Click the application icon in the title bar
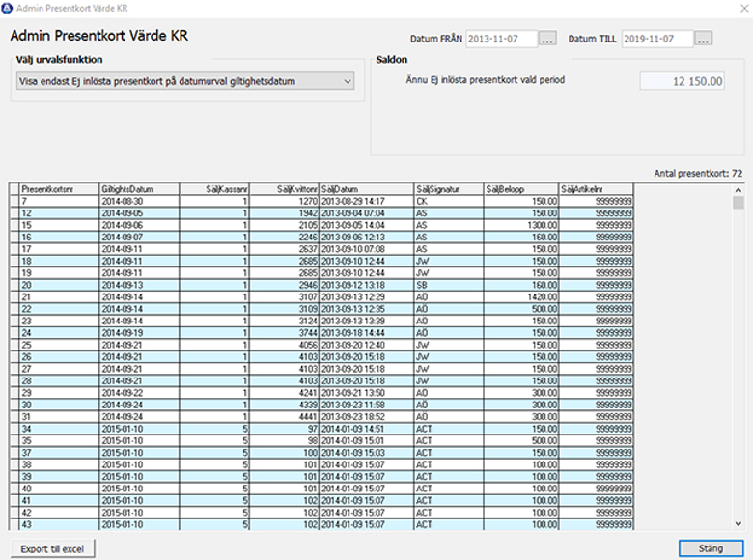The image size is (753, 560). click(7, 8)
